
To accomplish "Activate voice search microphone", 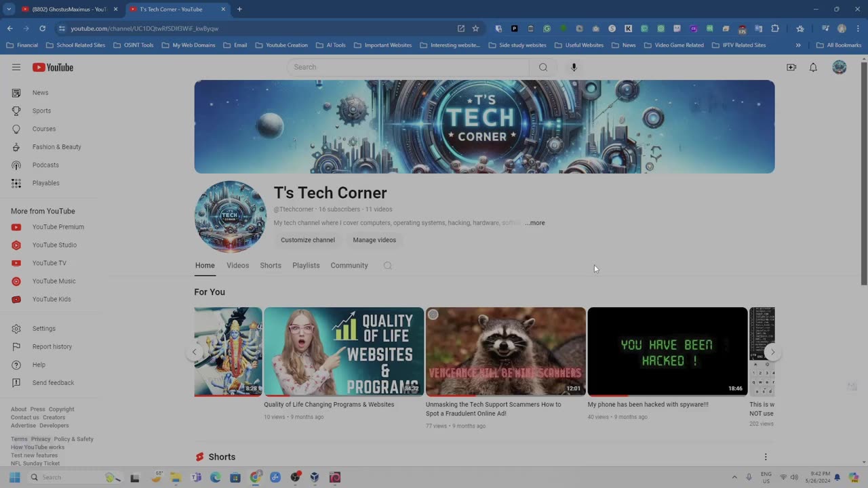I will tap(574, 67).
